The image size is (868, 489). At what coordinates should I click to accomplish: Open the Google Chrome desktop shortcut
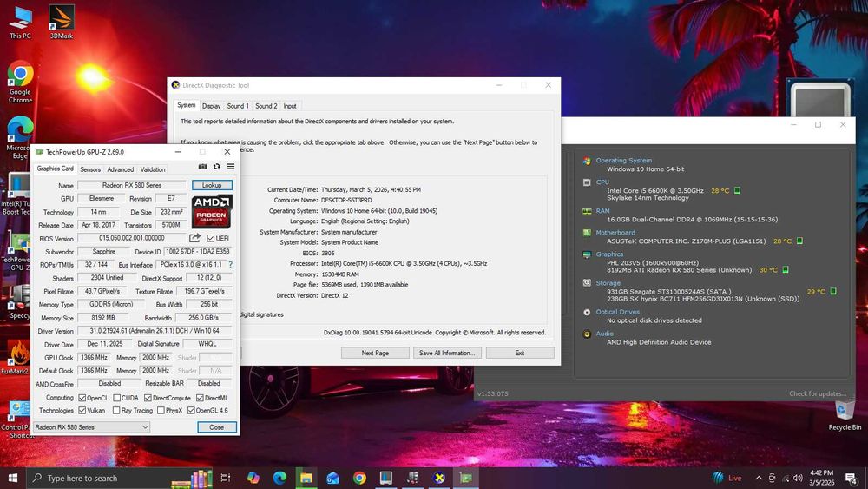tap(20, 82)
